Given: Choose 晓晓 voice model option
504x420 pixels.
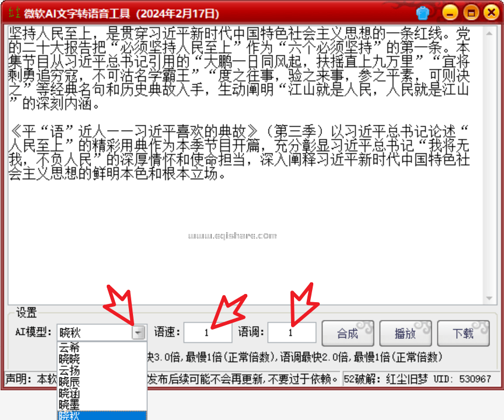Looking at the screenshot, I should coord(69,359).
